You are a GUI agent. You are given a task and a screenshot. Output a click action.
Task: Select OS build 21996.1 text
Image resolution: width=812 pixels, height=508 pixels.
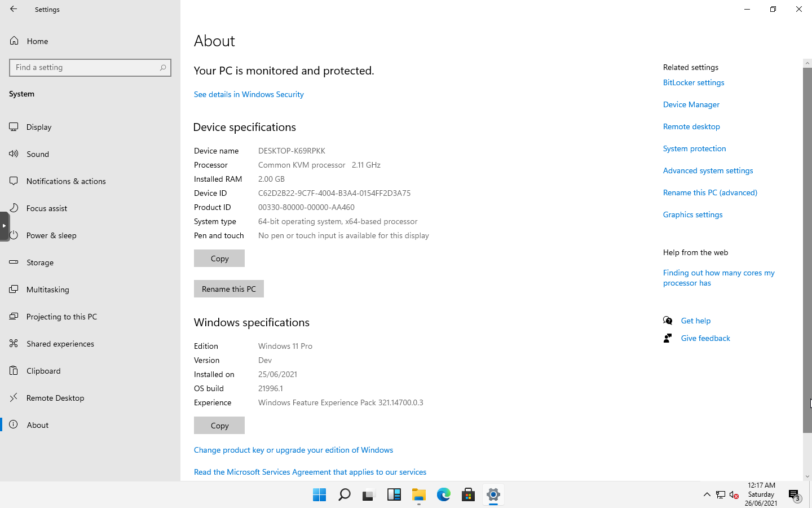pyautogui.click(x=271, y=388)
